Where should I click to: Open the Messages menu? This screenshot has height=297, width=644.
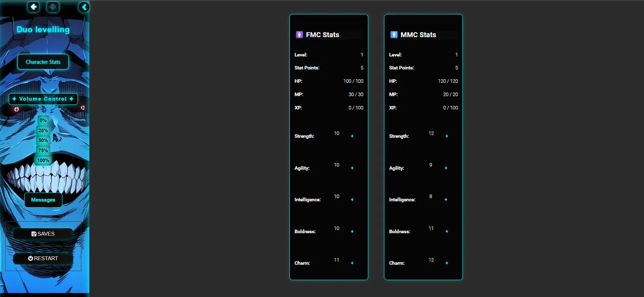[x=43, y=200]
